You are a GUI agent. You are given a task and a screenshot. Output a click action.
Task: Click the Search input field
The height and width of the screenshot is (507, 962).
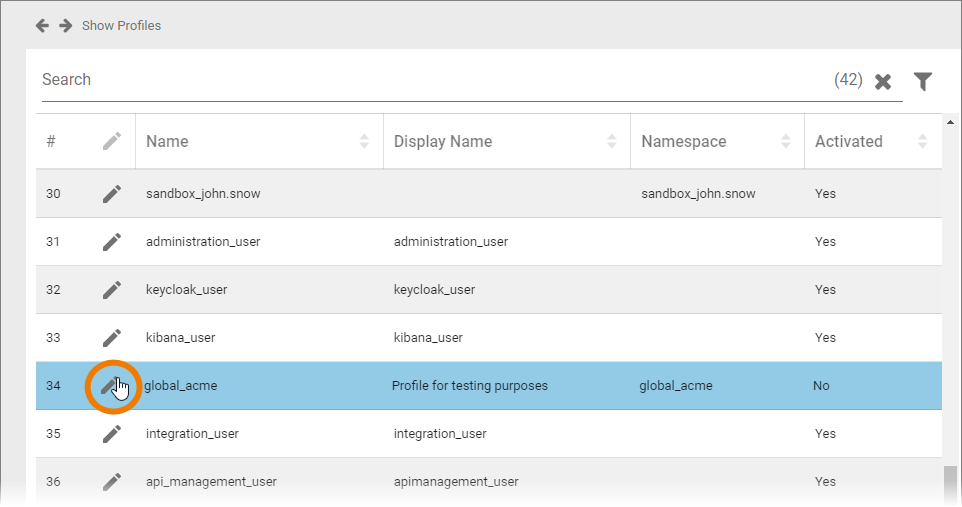click(x=430, y=80)
